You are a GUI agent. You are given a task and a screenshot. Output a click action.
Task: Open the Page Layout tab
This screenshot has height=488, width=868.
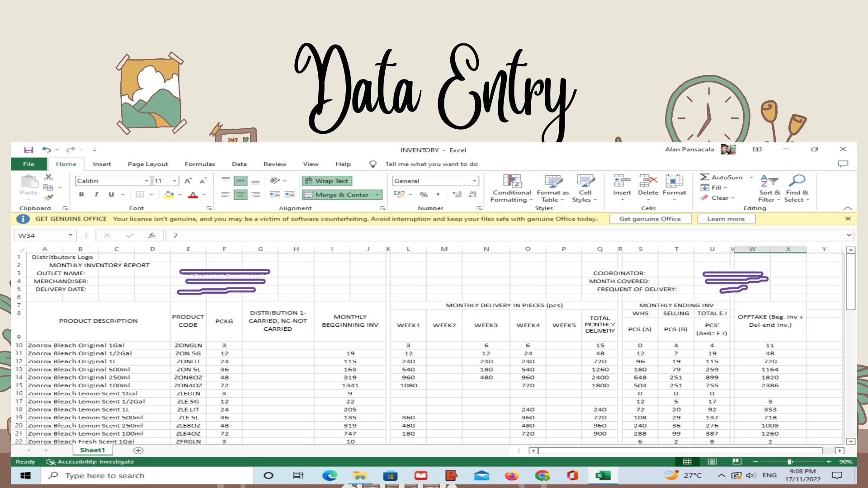tap(147, 164)
